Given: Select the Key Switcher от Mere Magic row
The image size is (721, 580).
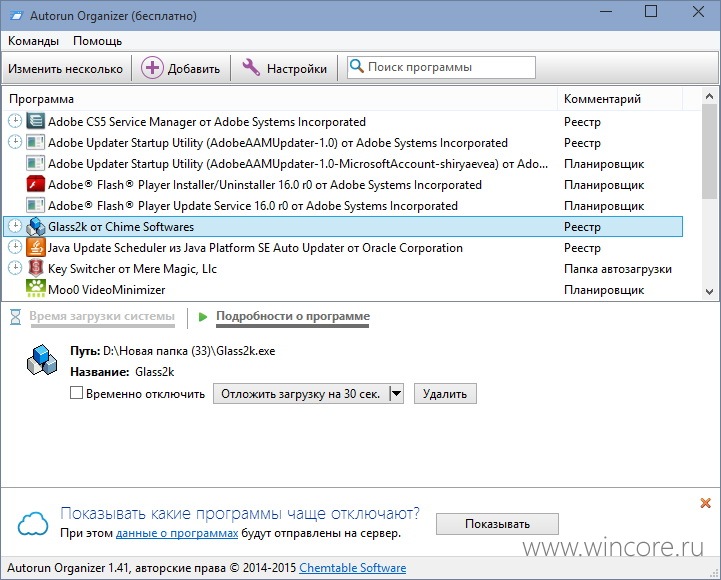Looking at the screenshot, I should (343, 269).
